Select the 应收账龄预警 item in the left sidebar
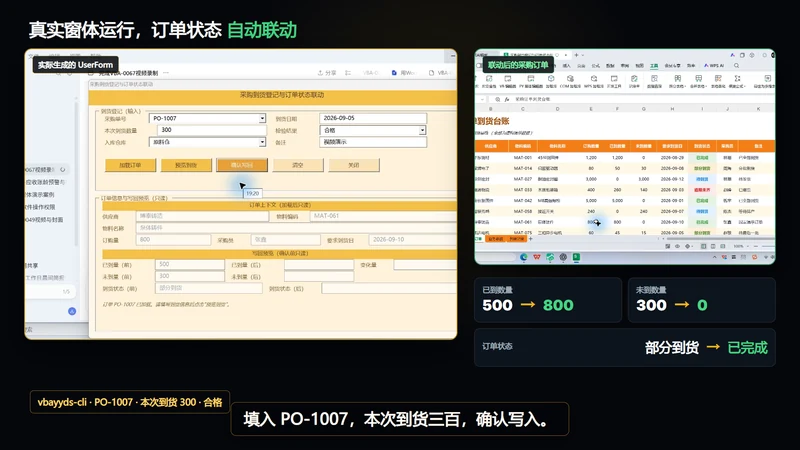 tap(46, 182)
